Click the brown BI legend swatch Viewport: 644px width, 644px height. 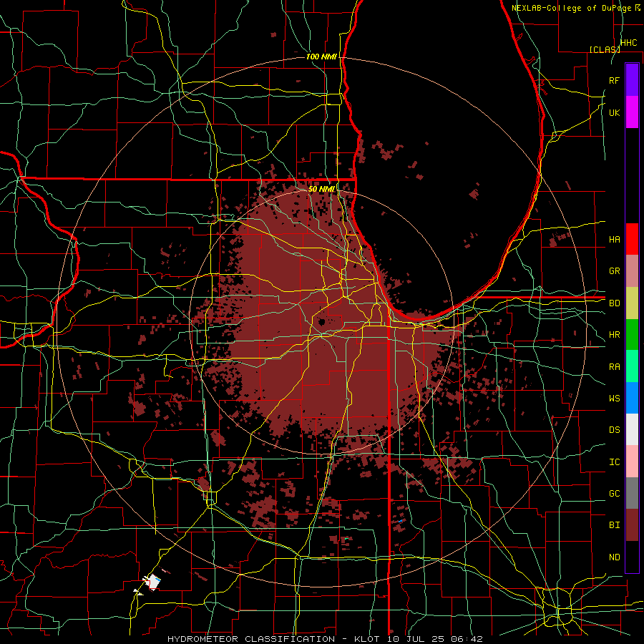pyautogui.click(x=632, y=525)
